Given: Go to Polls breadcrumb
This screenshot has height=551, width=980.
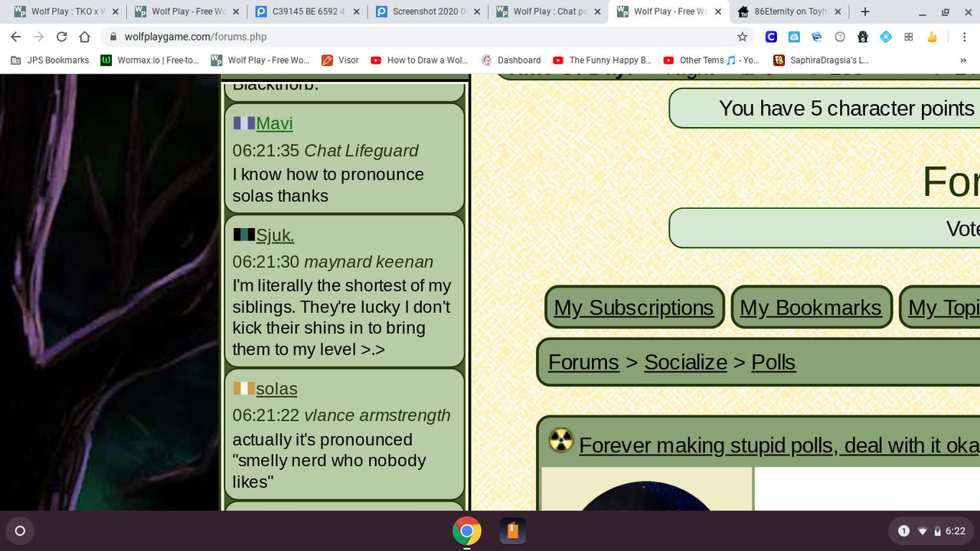Looking at the screenshot, I should (773, 362).
